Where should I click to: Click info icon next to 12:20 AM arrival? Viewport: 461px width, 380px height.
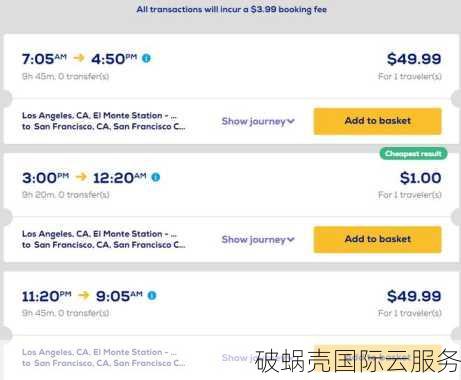(x=156, y=177)
